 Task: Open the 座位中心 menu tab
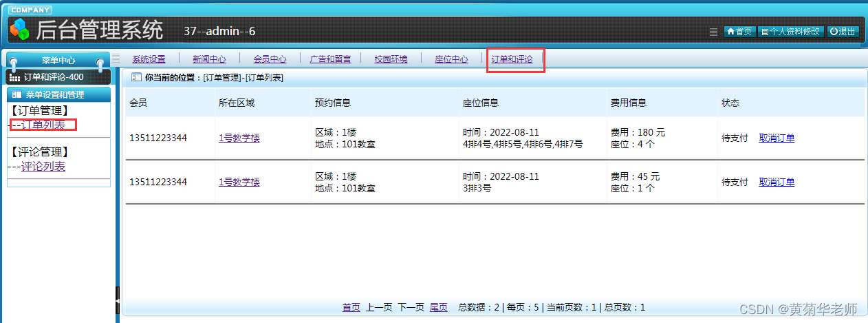tap(451, 59)
